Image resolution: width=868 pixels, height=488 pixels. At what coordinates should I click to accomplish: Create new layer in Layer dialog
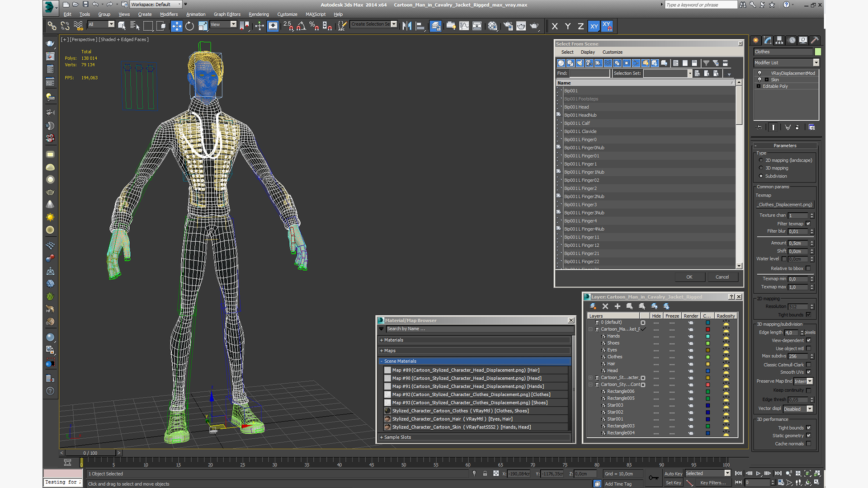point(593,306)
